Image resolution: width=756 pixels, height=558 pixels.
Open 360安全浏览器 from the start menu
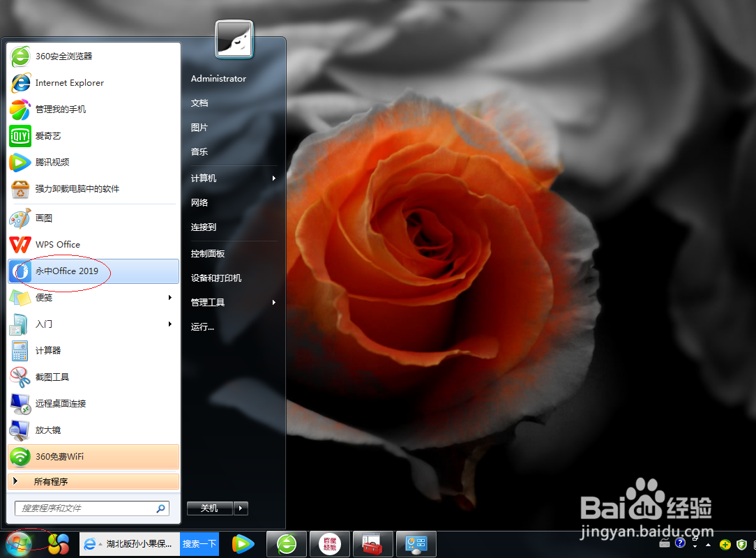coord(93,56)
